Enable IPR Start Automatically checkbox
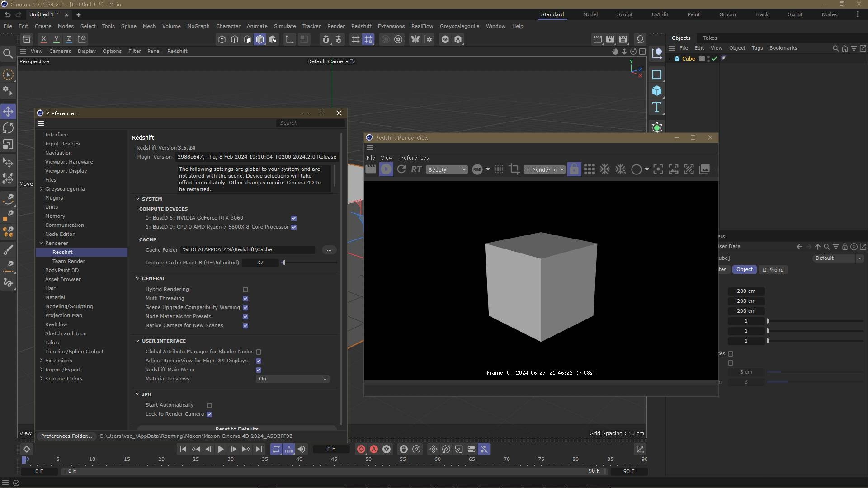The height and width of the screenshot is (488, 868). [209, 405]
